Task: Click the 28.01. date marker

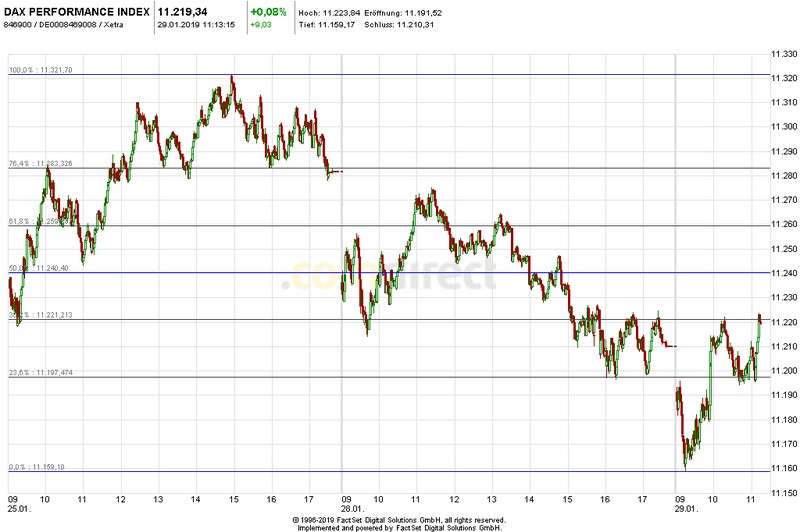Action: [353, 509]
